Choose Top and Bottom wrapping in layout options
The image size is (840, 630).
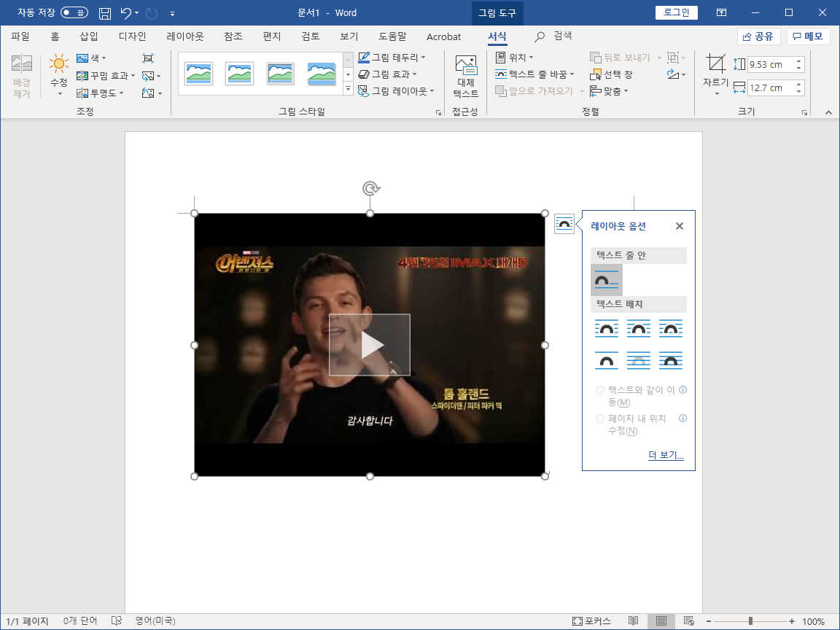[607, 360]
